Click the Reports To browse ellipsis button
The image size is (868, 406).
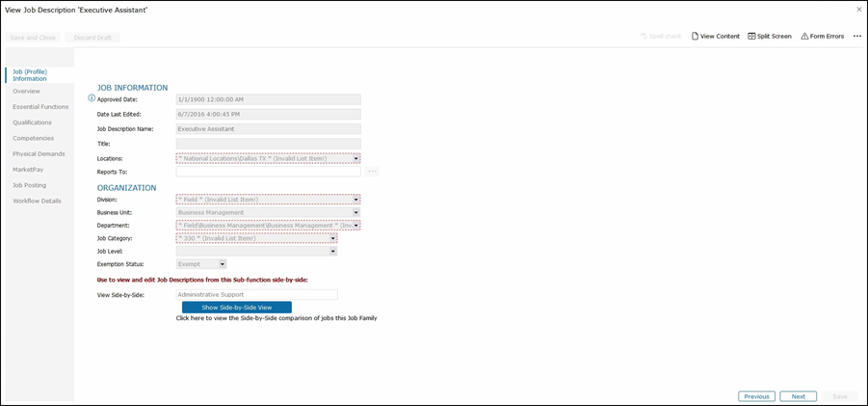(x=372, y=172)
